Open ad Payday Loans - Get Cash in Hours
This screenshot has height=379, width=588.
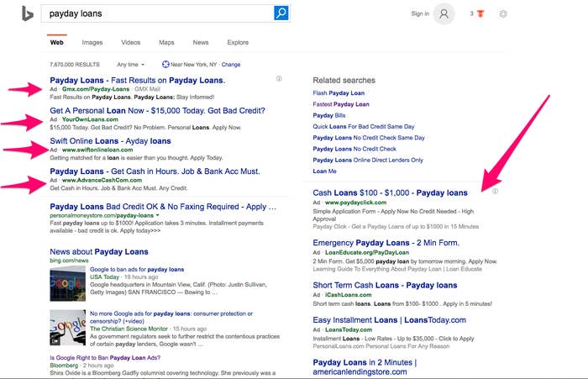[155, 171]
